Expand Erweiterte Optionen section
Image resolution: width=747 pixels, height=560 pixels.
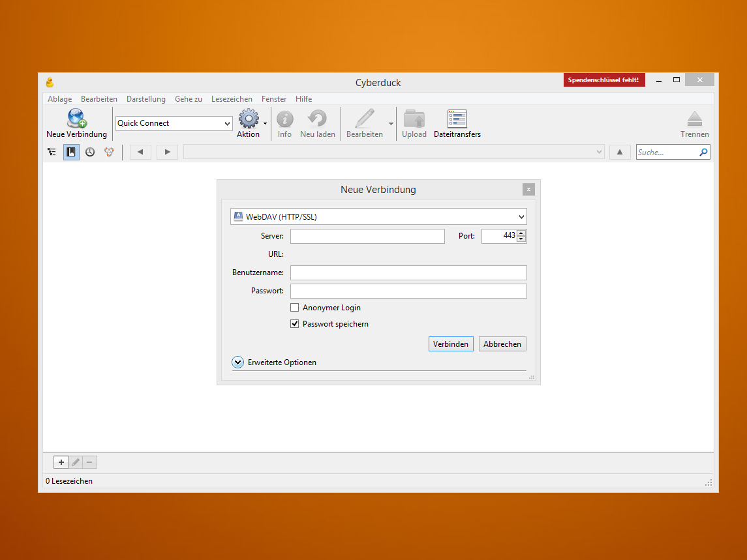pos(238,362)
